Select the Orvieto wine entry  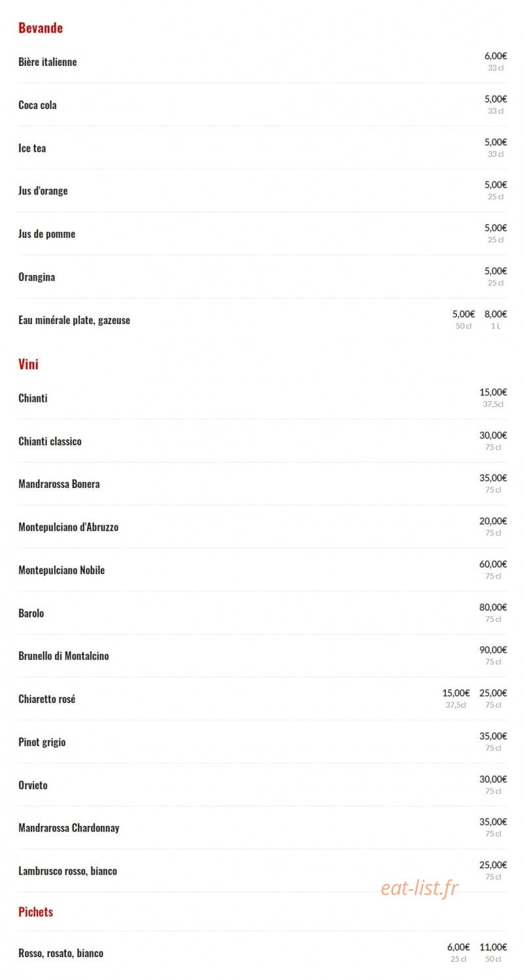[x=33, y=785]
